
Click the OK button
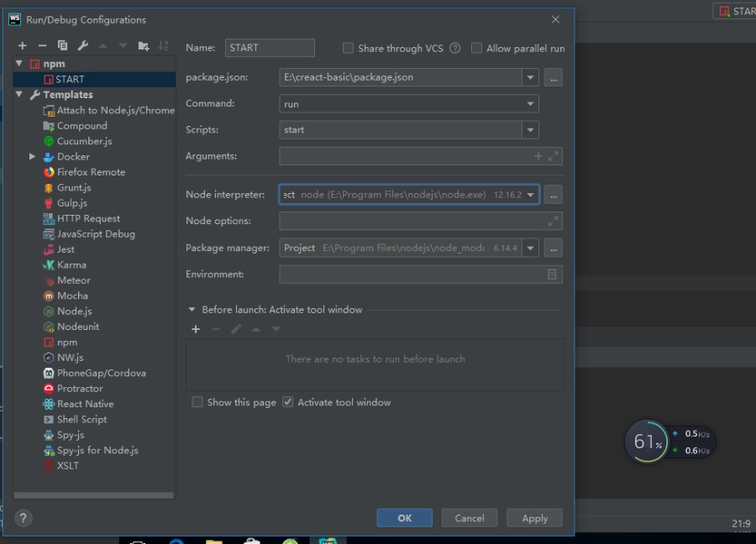(x=404, y=518)
